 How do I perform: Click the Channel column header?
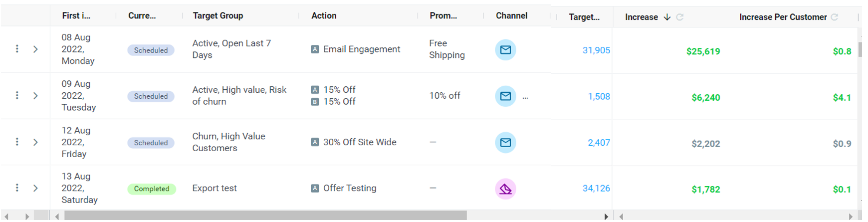point(511,15)
